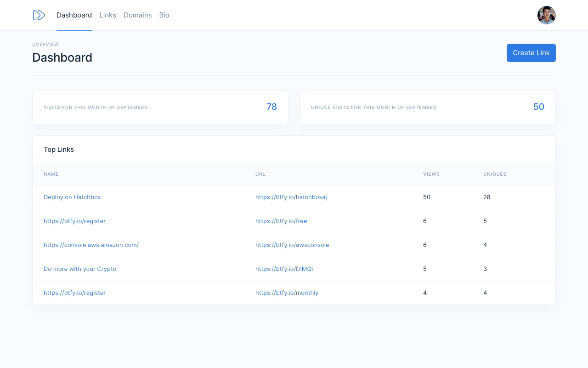Screen dimensions: 588x368
Task: Switch to the Dashboard tab
Action: coord(74,15)
